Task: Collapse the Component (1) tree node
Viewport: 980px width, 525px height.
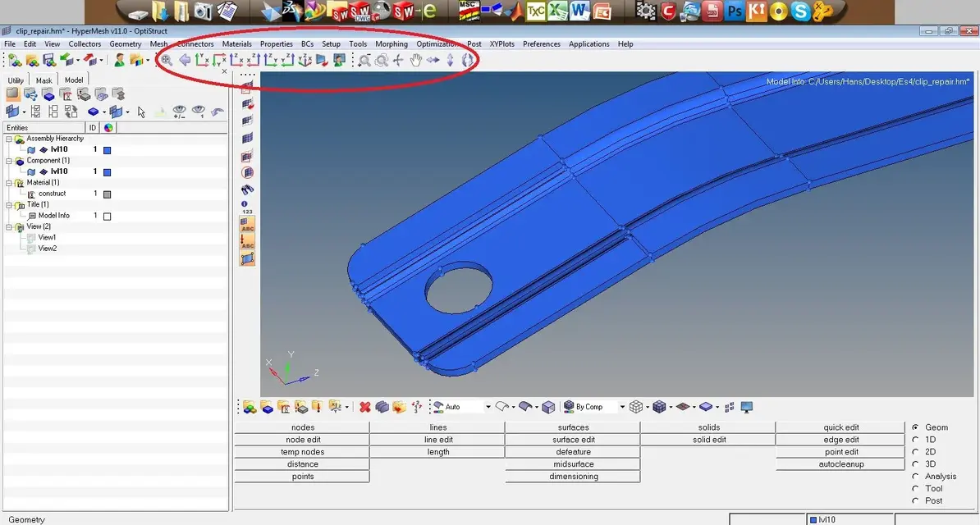Action: [x=9, y=161]
